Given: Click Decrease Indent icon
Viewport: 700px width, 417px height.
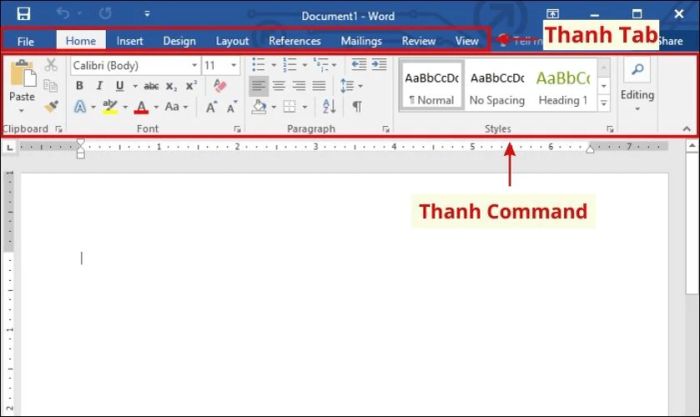Looking at the screenshot, I should pyautogui.click(x=358, y=64).
